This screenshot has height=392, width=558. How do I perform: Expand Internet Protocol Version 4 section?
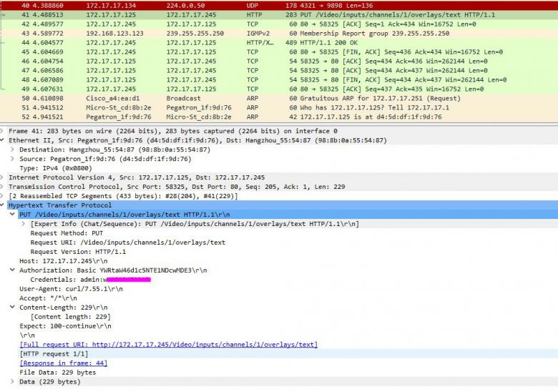1,177
